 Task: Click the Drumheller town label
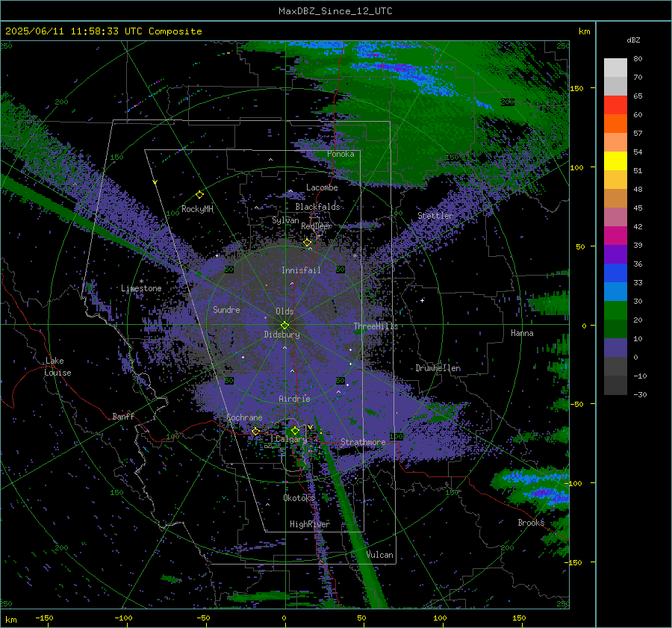pos(438,368)
